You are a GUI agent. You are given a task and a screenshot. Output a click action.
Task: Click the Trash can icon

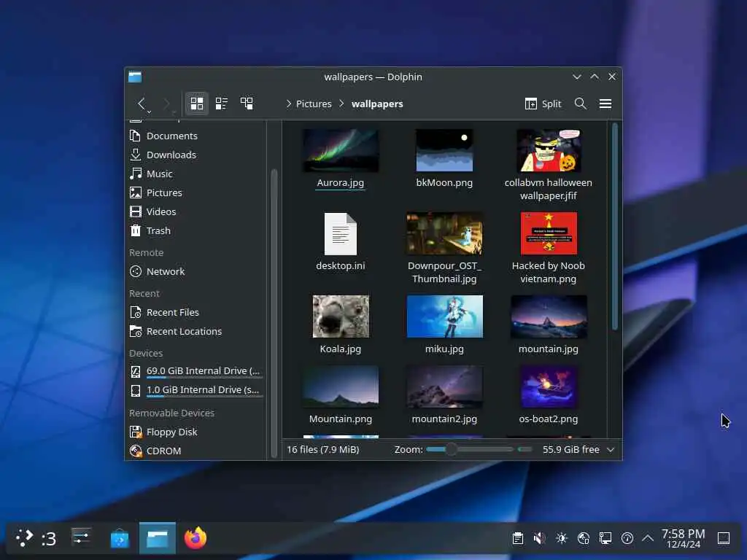(x=136, y=230)
